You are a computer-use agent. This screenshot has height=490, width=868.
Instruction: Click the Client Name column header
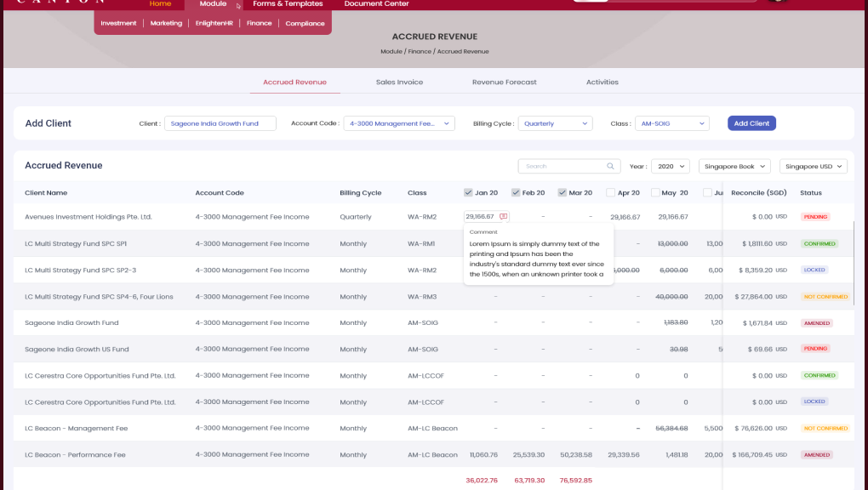point(46,192)
